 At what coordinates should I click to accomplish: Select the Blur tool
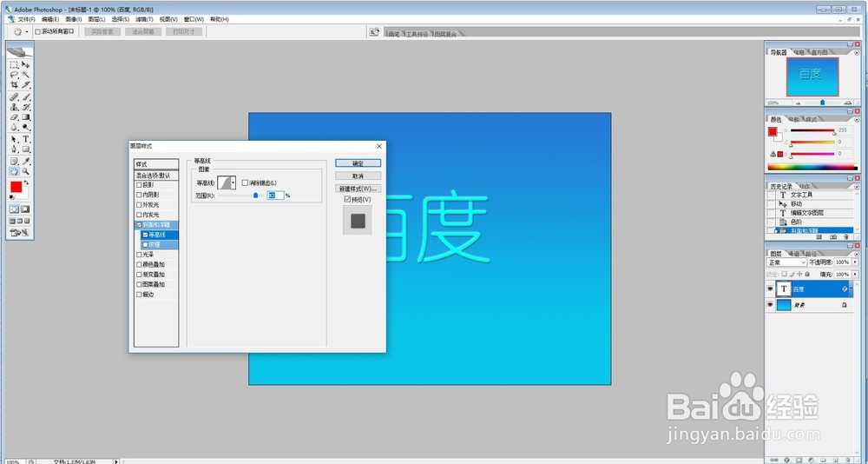15,127
